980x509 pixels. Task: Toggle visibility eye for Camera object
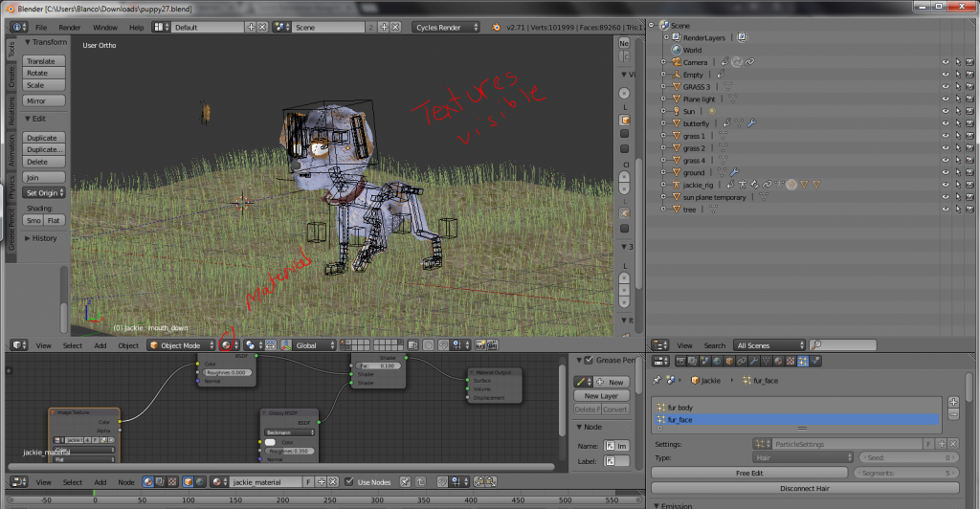(x=945, y=62)
